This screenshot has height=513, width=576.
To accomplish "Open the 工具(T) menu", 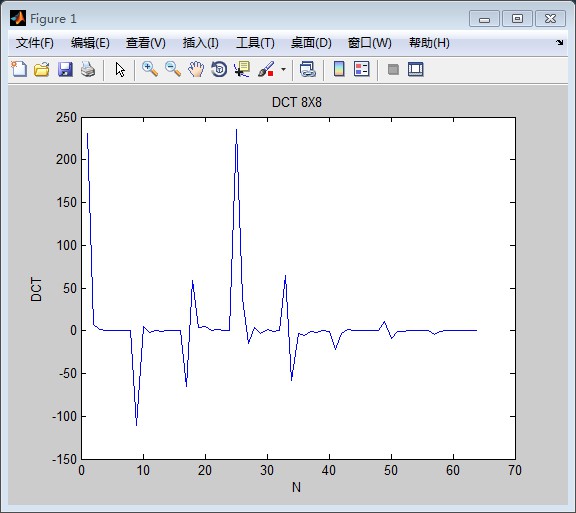I will [x=255, y=43].
